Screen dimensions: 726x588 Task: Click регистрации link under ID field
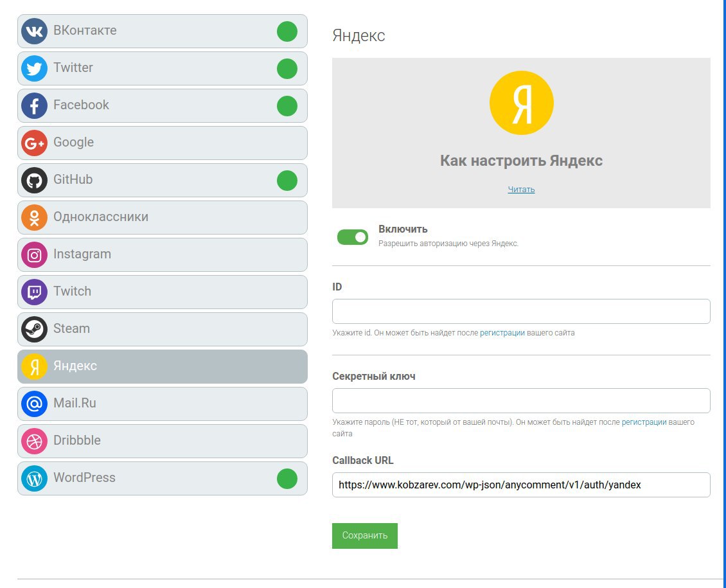point(502,333)
